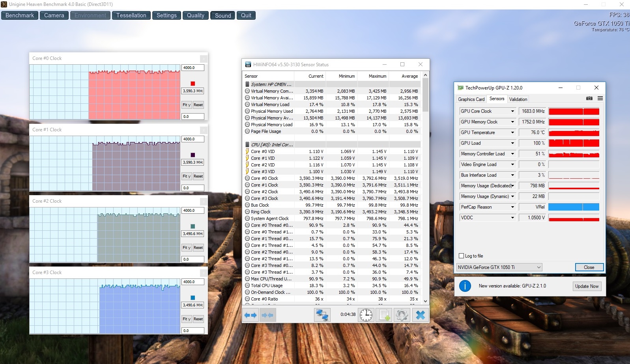Click the GPU-Z camera screenshot icon
The image size is (630, 364).
(589, 99)
